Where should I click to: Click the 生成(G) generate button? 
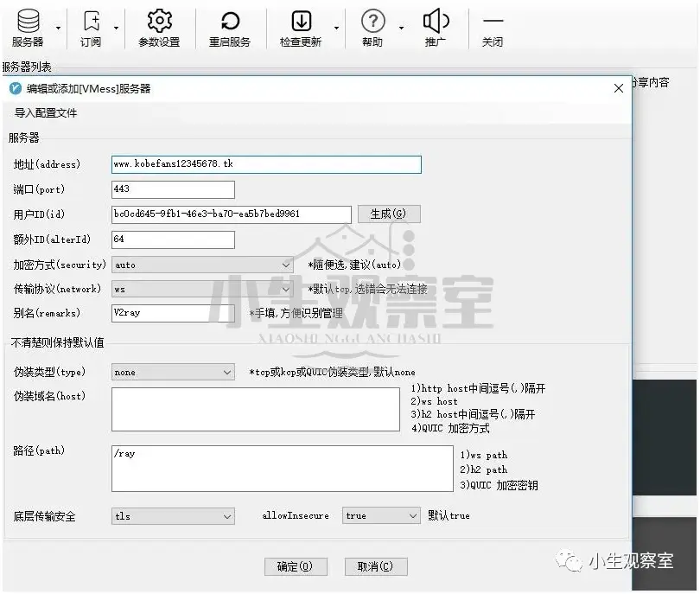click(389, 214)
